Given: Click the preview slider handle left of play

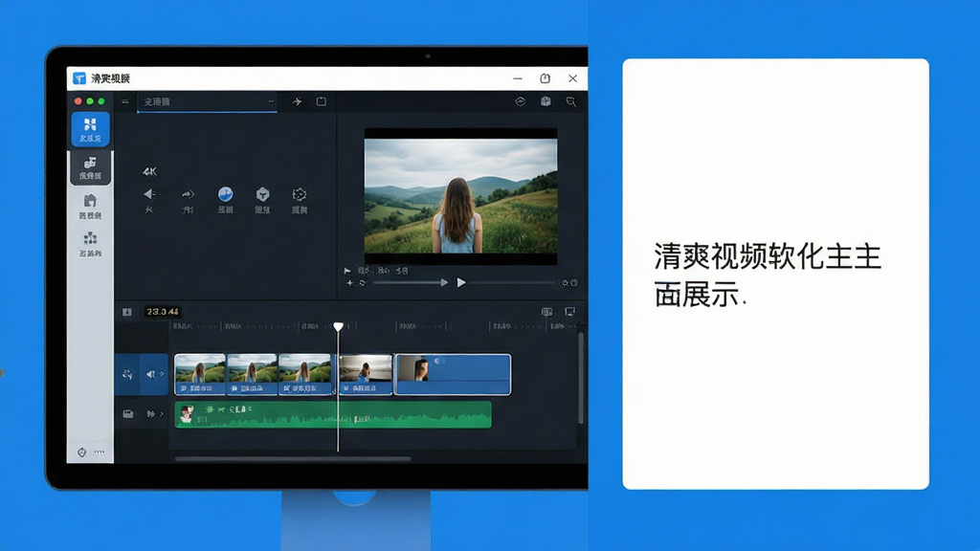Looking at the screenshot, I should 444,283.
